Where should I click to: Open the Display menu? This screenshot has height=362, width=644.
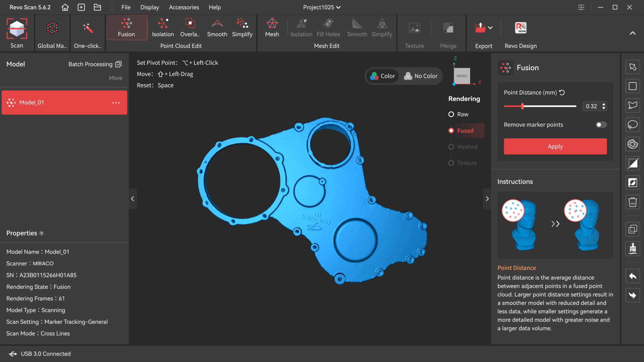click(150, 7)
